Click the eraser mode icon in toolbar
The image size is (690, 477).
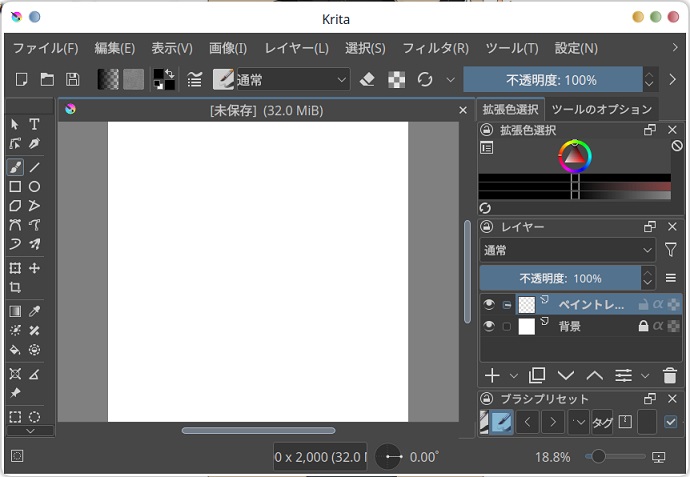tap(367, 79)
